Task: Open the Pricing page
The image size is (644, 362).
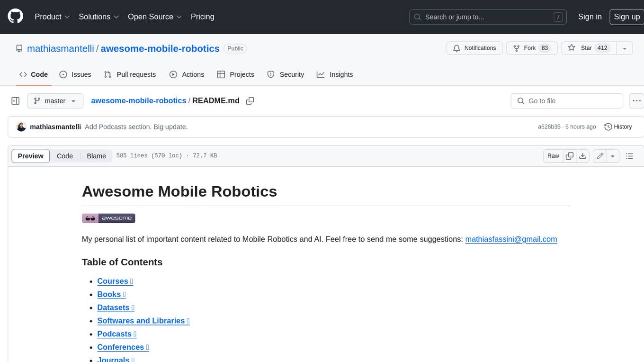Action: pyautogui.click(x=202, y=17)
